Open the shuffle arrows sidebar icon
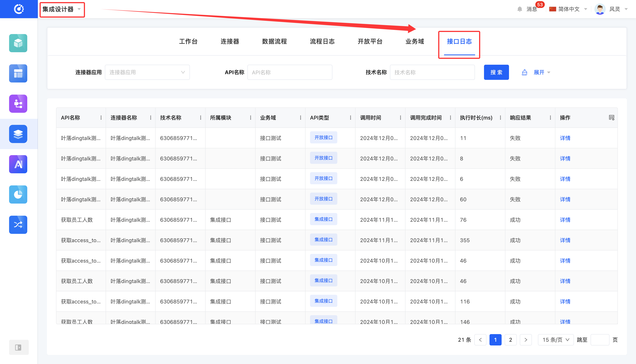 (x=18, y=225)
